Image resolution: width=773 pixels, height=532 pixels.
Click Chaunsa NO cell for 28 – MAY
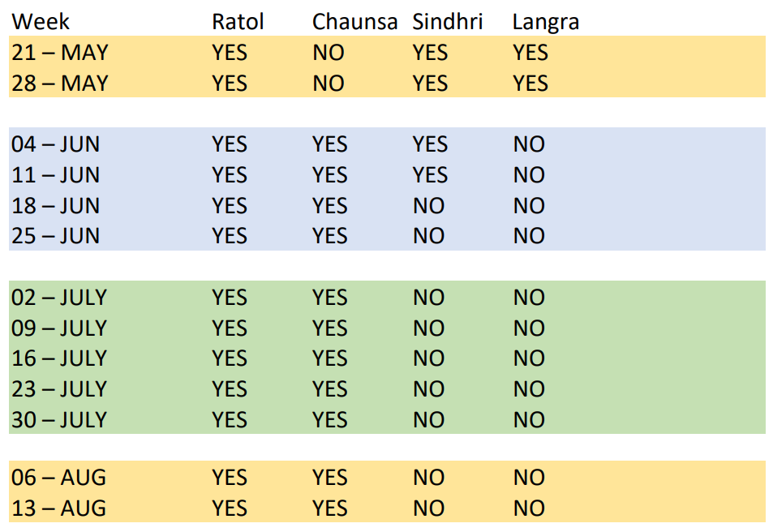[x=329, y=84]
